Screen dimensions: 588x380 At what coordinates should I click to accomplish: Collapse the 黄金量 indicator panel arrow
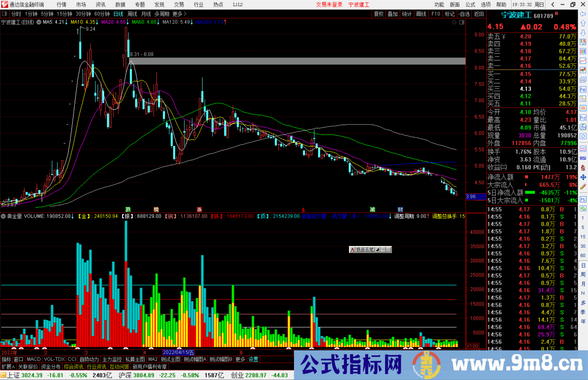[3, 216]
